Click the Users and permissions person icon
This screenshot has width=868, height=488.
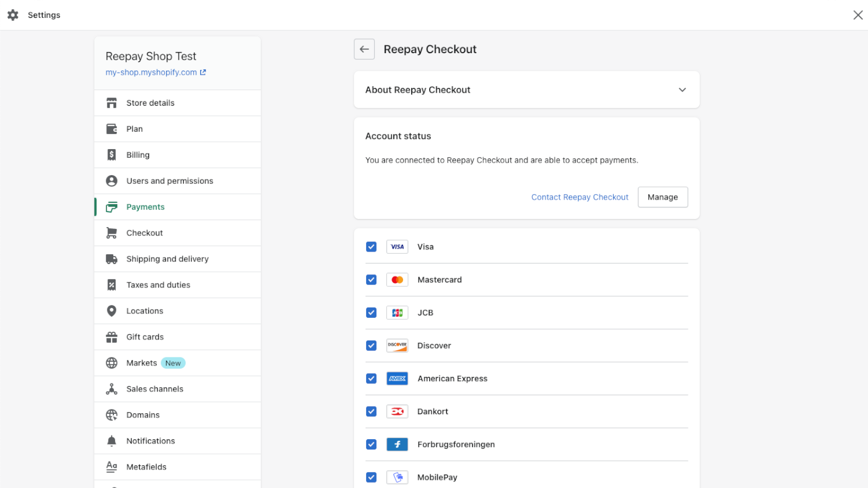[x=112, y=181]
